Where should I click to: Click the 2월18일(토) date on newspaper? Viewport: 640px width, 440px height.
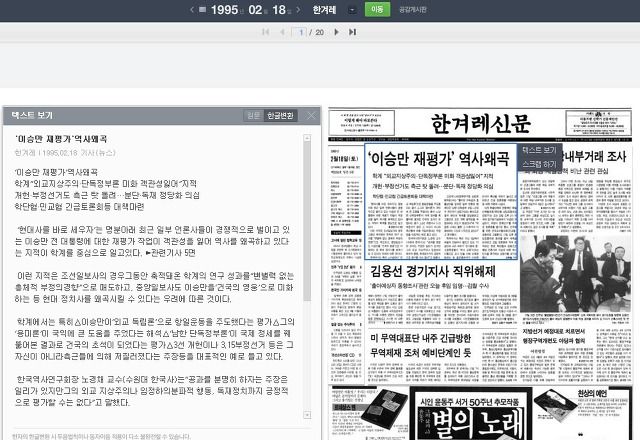pyautogui.click(x=345, y=158)
